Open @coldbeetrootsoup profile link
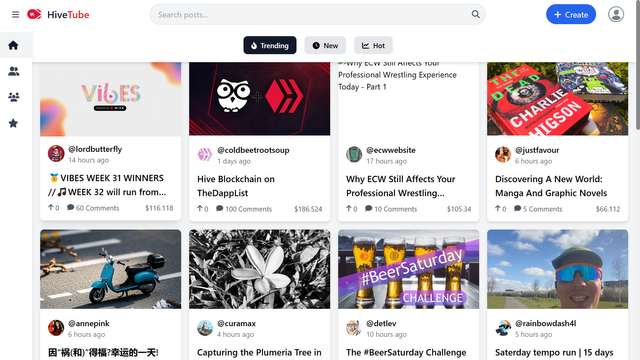 (x=253, y=150)
